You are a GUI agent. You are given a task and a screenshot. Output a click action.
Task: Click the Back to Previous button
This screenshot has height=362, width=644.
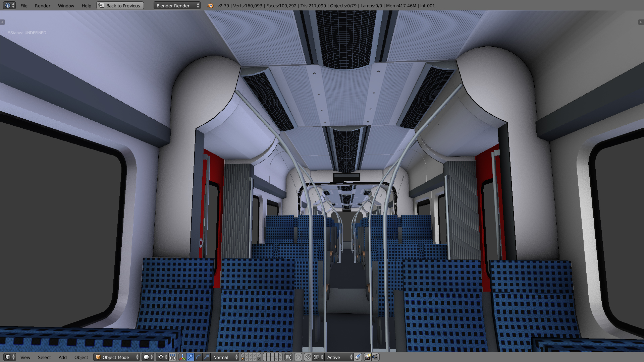coord(120,6)
